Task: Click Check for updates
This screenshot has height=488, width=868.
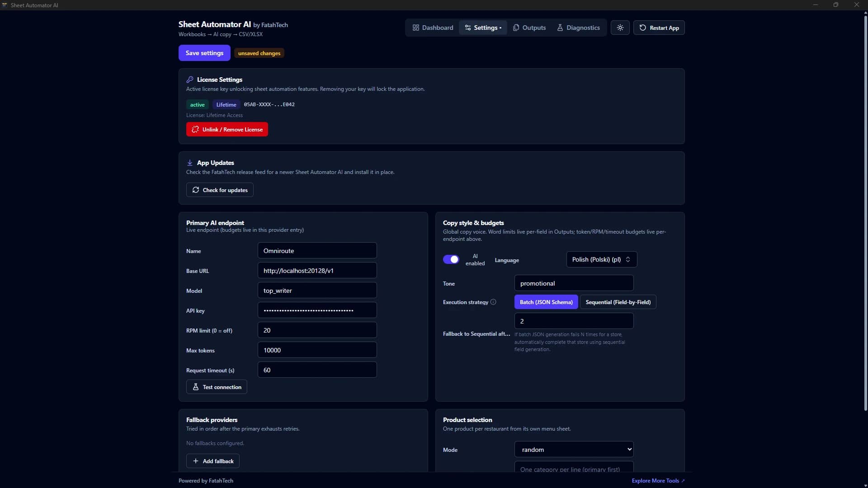Action: tap(220, 190)
